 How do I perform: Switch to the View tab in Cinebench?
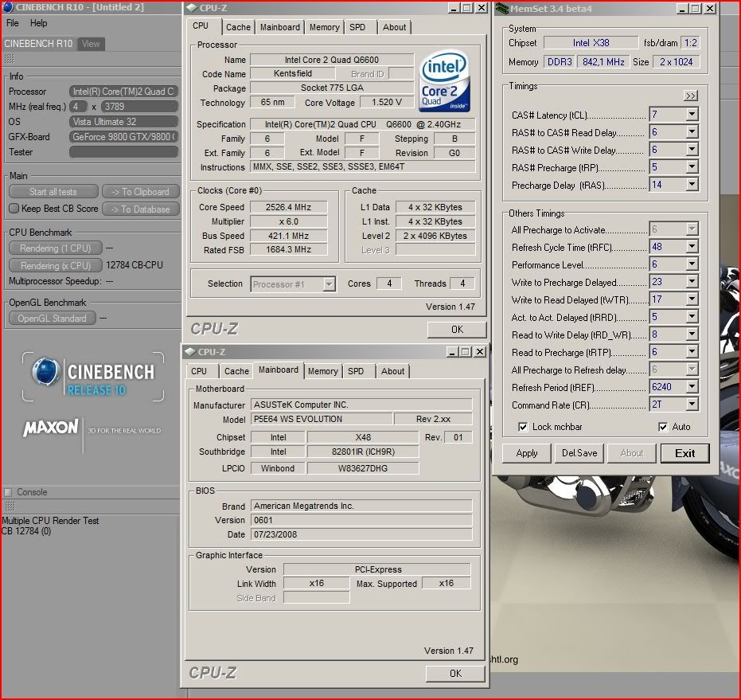(91, 44)
